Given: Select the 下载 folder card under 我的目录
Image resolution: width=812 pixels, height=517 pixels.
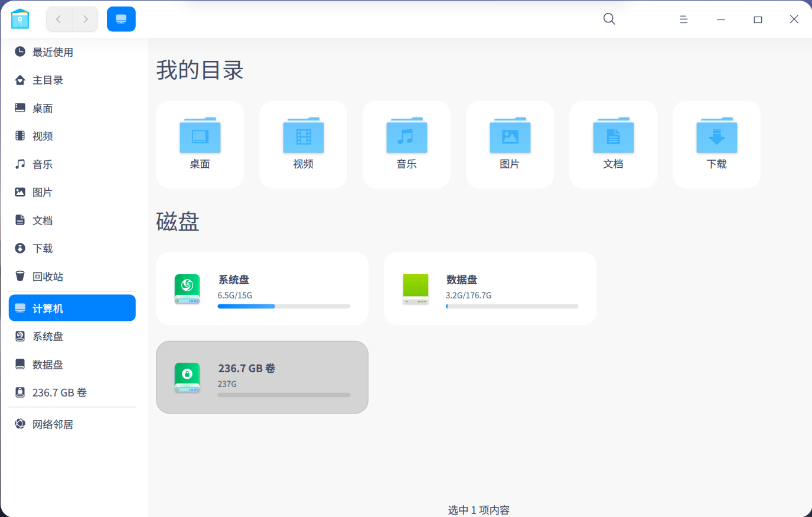Looking at the screenshot, I should pos(717,145).
